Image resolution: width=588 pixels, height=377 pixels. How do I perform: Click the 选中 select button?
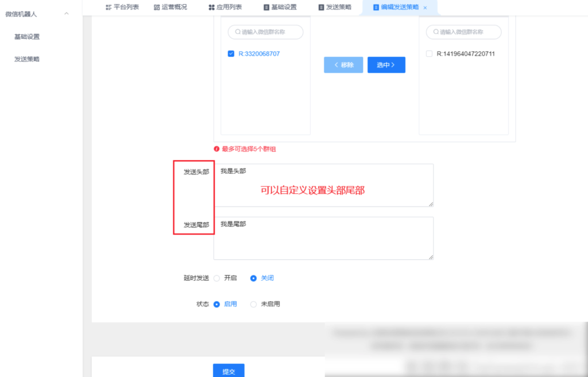pos(386,65)
